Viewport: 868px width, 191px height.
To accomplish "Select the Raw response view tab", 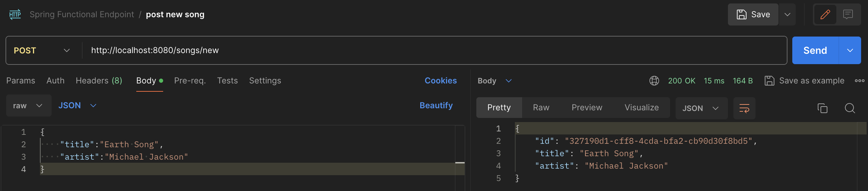I will point(541,108).
